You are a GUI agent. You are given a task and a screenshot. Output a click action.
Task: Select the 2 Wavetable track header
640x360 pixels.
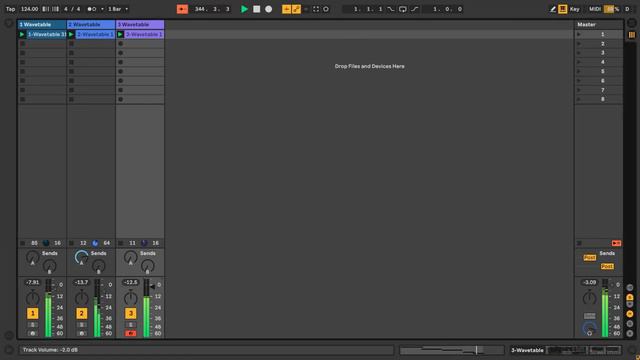(91, 24)
